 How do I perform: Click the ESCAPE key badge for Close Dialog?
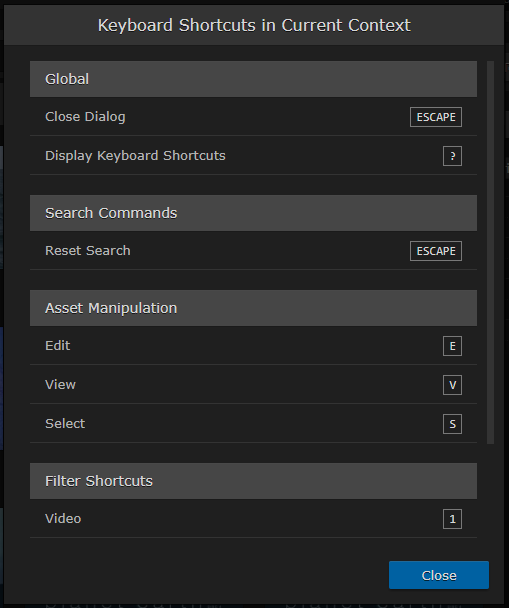(436, 117)
